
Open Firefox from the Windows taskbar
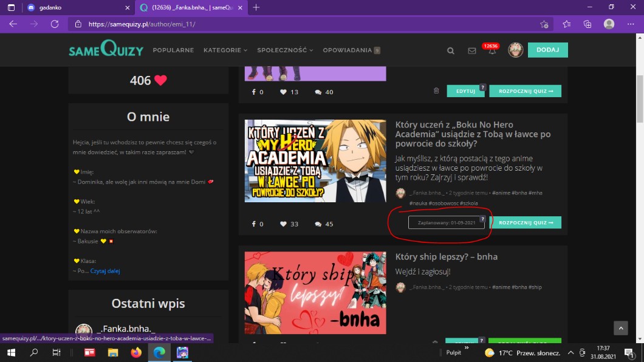pos(135,352)
